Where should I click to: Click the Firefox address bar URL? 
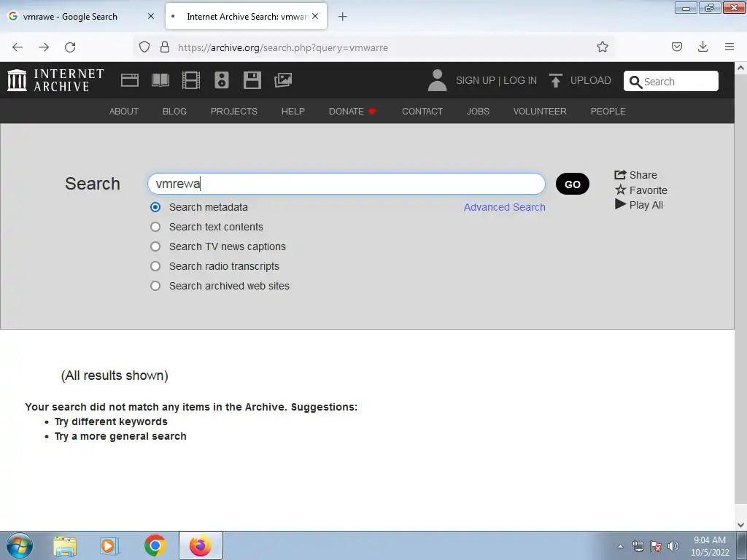283,47
